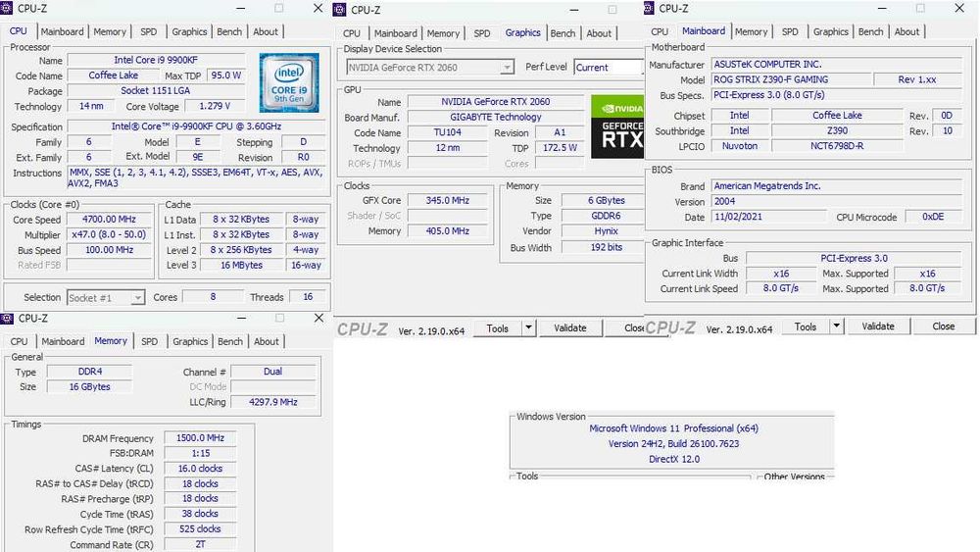The height and width of the screenshot is (552, 980).
Task: Click the LPCIO model NCT6798D-R
Action: coord(837,146)
